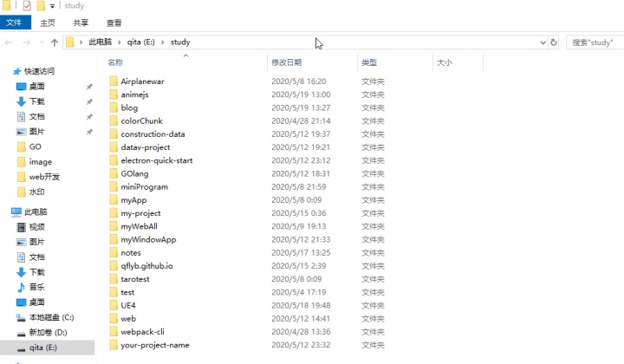
Task: Click the search "study" input box
Action: click(594, 42)
